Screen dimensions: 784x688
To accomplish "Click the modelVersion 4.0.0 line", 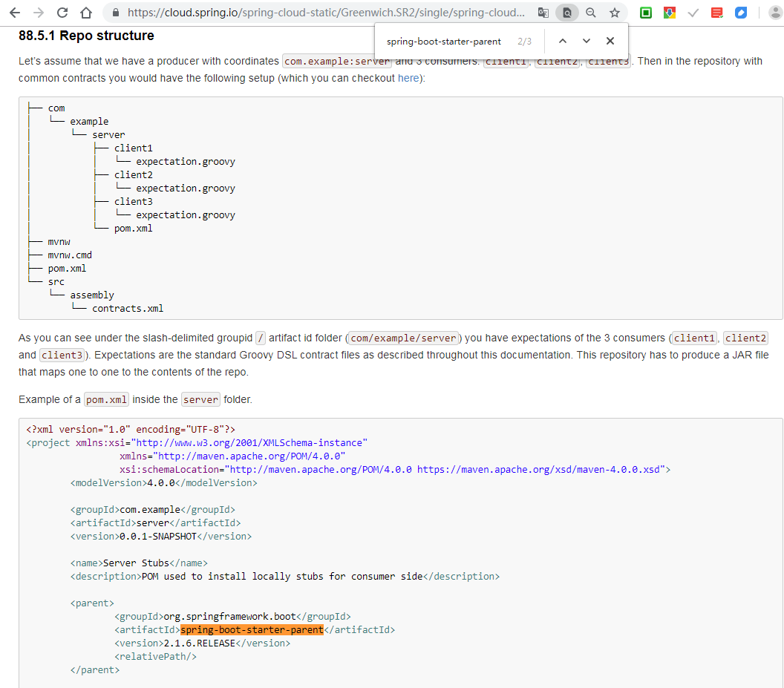I will point(163,483).
